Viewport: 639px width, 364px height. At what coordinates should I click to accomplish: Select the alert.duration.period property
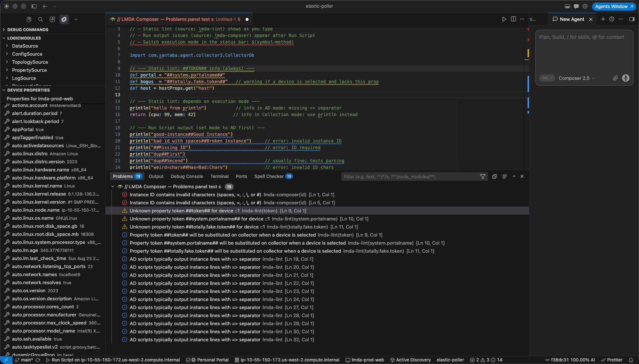(52, 114)
